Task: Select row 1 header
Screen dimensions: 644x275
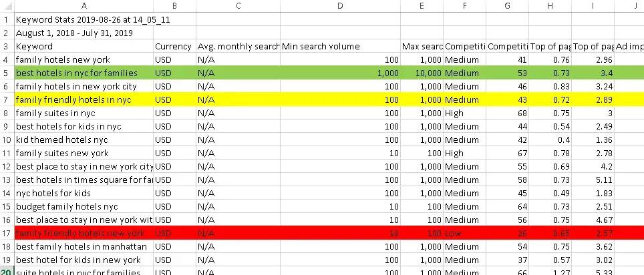Action: tap(7, 20)
